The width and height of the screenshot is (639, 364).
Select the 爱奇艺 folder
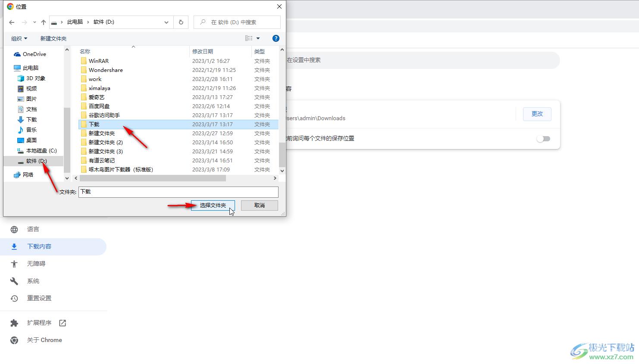[93, 97]
